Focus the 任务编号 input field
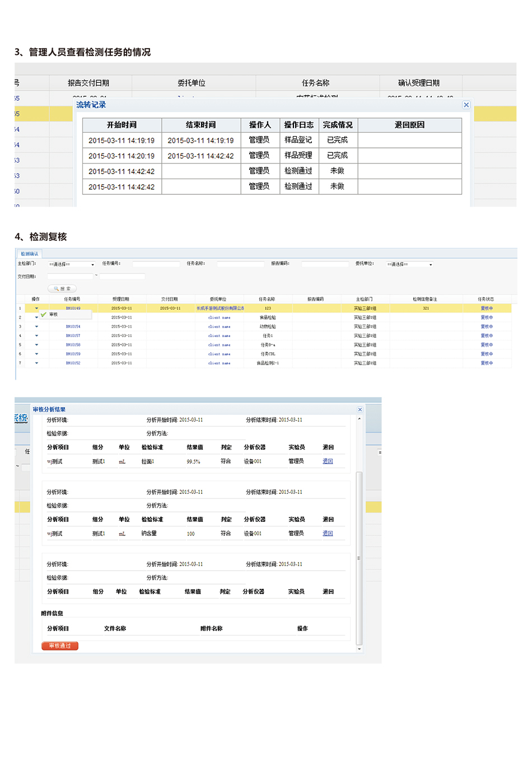This screenshot has width=532, height=784. tap(156, 264)
